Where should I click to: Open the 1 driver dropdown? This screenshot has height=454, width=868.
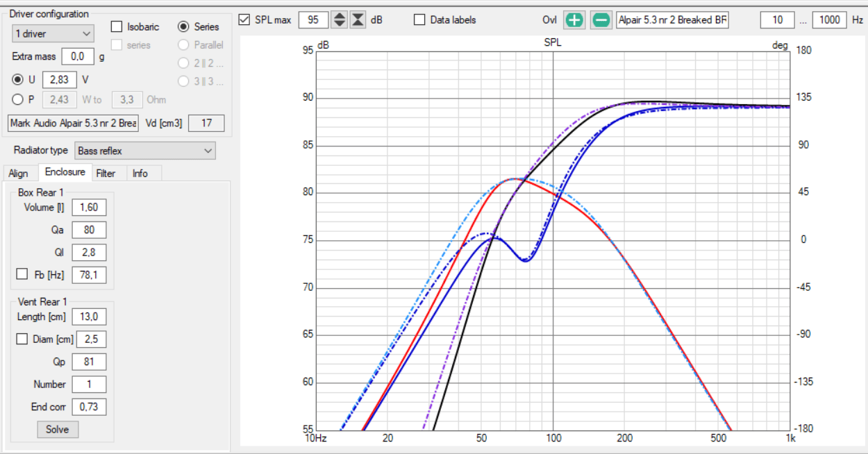53,33
